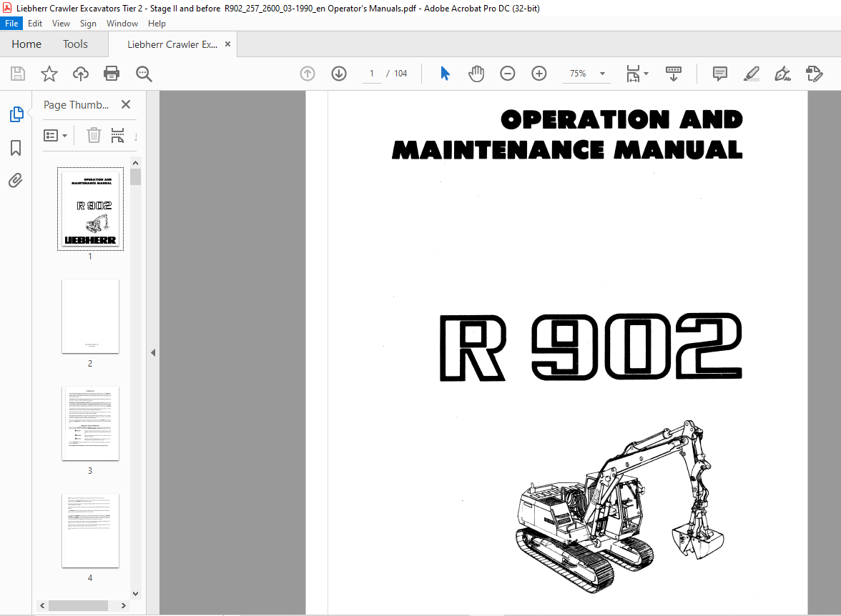Click the total page count 104

click(400, 74)
